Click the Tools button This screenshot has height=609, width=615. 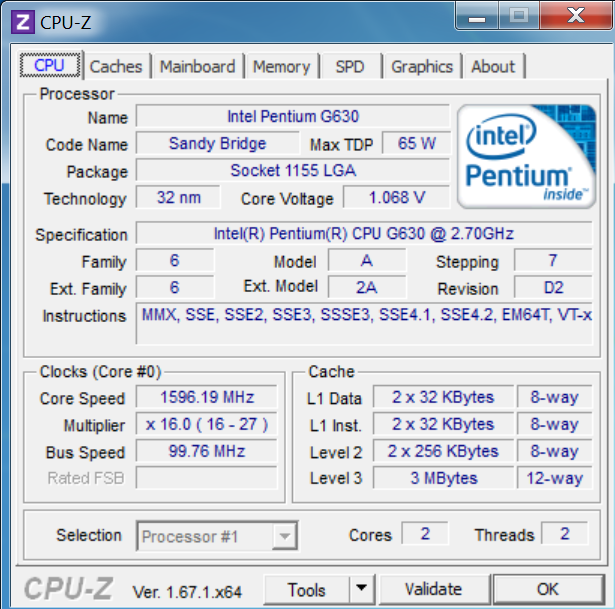coord(306,589)
